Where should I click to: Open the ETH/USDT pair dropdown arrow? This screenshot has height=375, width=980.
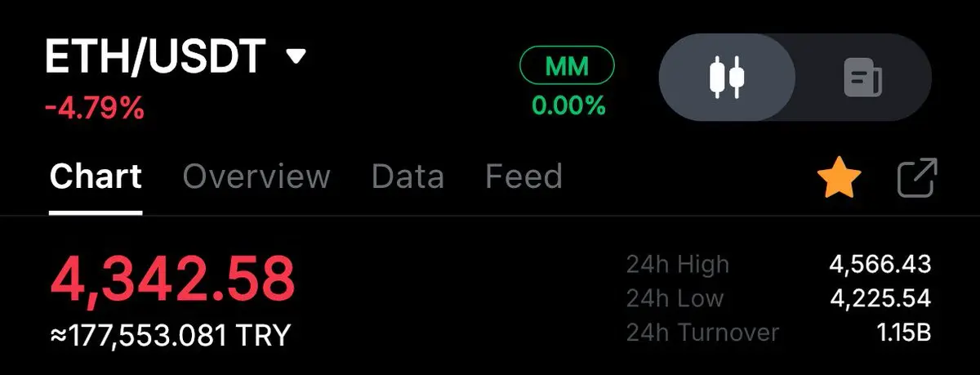pos(296,56)
